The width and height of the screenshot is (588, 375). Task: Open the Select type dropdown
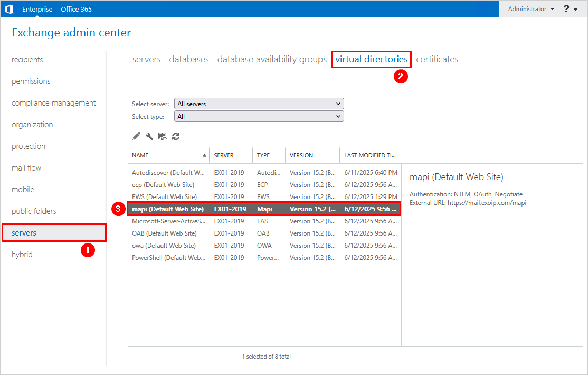(x=259, y=116)
